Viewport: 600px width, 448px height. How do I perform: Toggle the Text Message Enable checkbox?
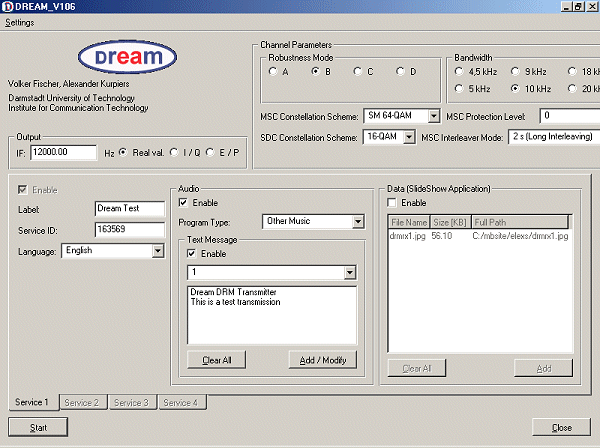click(x=193, y=254)
